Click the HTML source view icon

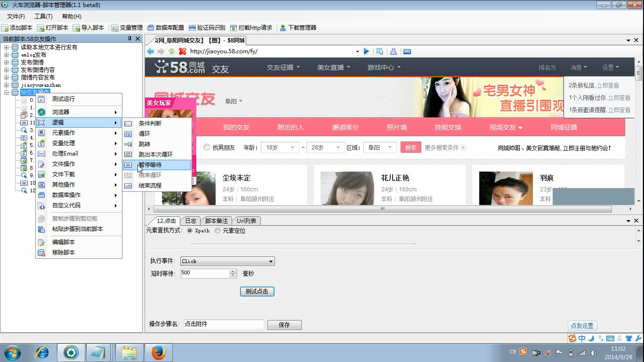click(407, 51)
